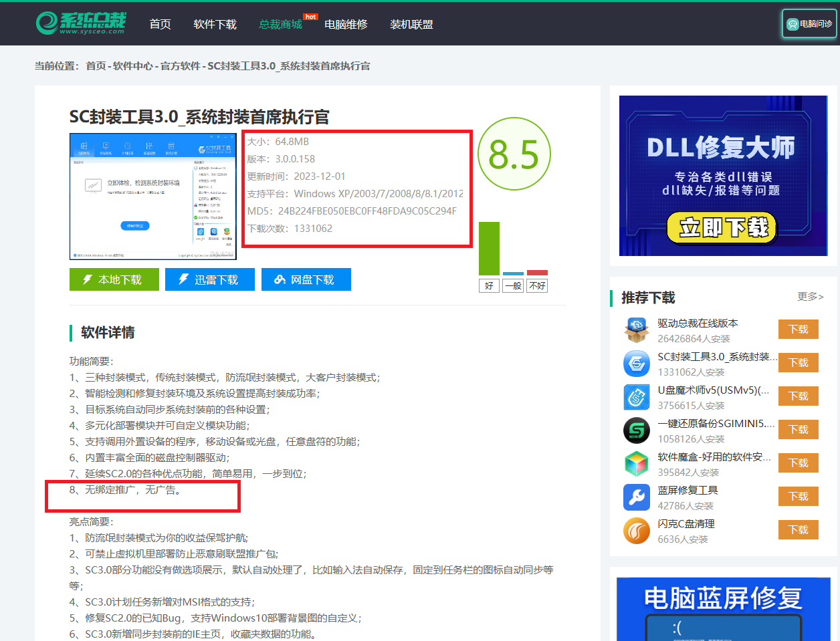The width and height of the screenshot is (840, 641).
Task: Click the SC封装工具3.0 recommended app icon
Action: (x=636, y=364)
